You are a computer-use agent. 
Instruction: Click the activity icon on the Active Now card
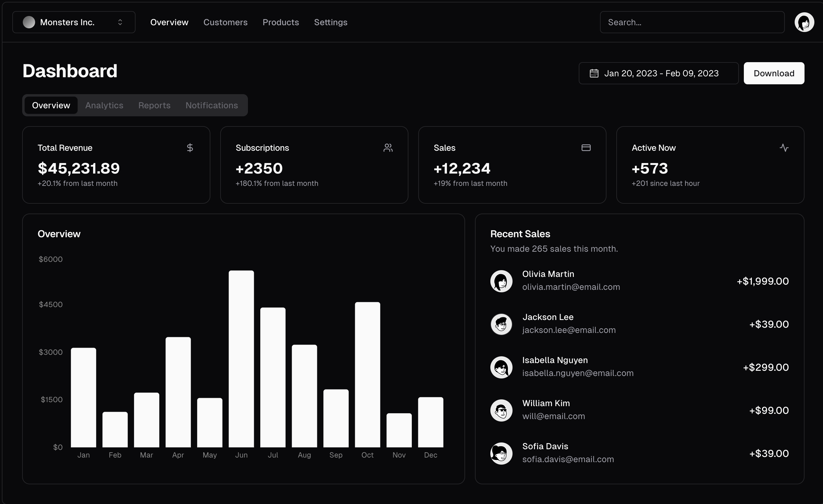(x=784, y=147)
